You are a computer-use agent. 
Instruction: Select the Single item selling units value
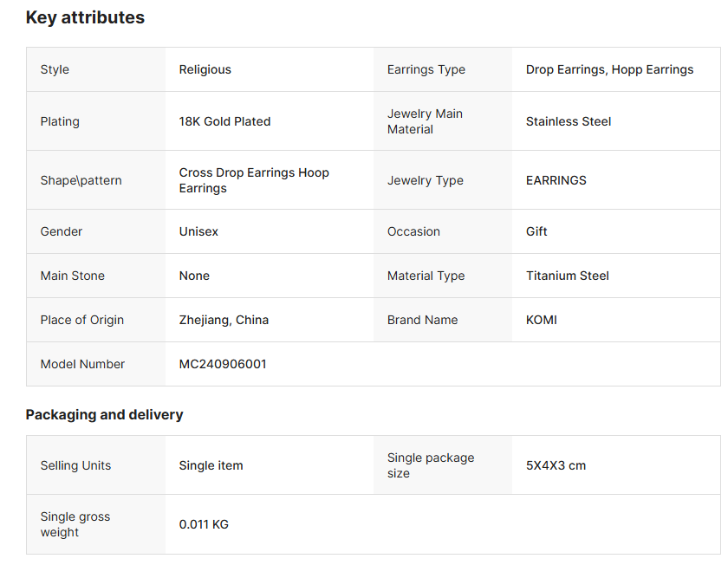click(211, 465)
